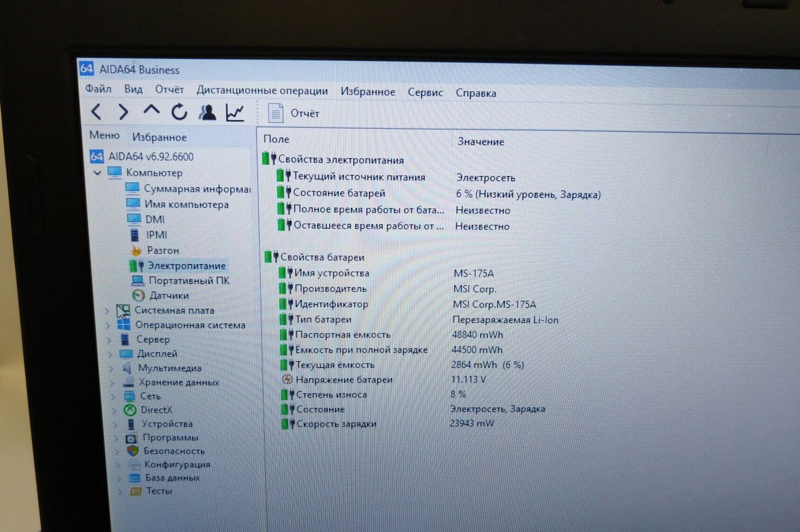Expand the Дисплей node arrow
Viewport: 800px width, 532px height.
(110, 354)
